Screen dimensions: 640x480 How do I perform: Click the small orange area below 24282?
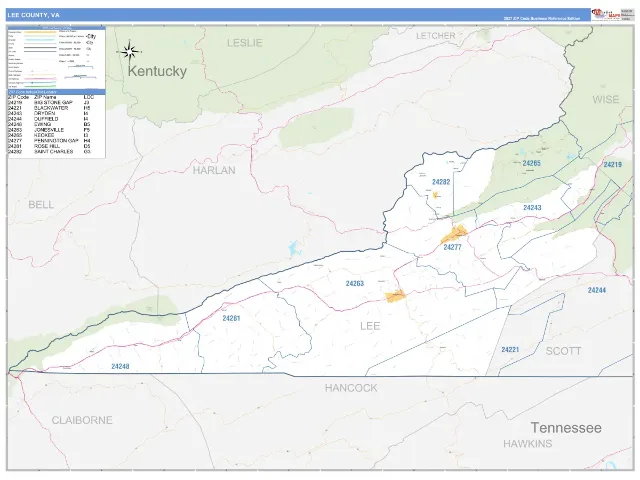(436, 195)
